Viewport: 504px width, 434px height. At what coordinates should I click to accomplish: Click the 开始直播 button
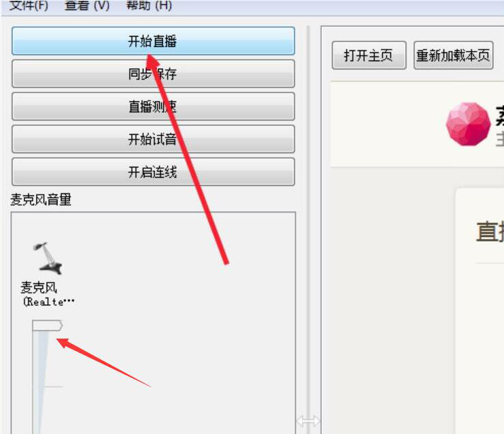coord(153,41)
